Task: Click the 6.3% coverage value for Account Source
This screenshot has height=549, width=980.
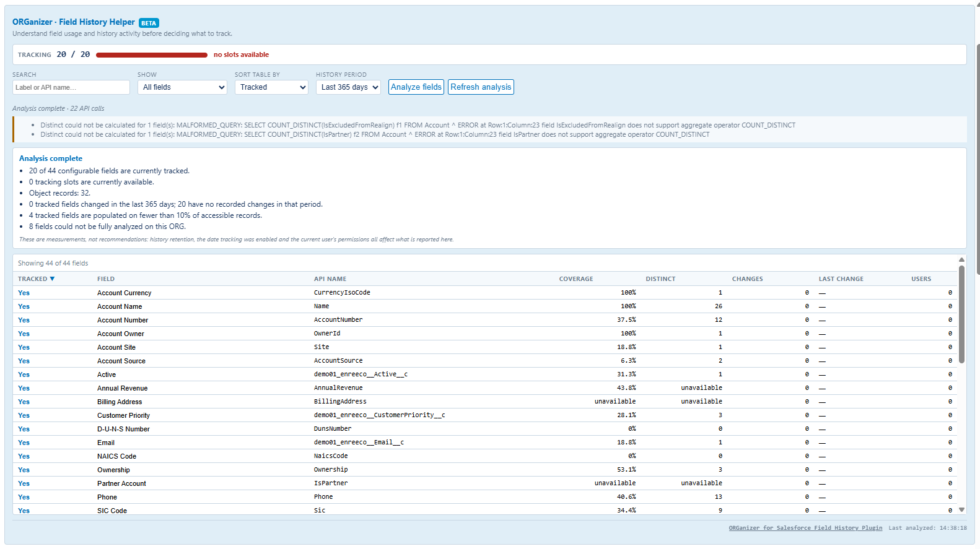Action: point(628,361)
